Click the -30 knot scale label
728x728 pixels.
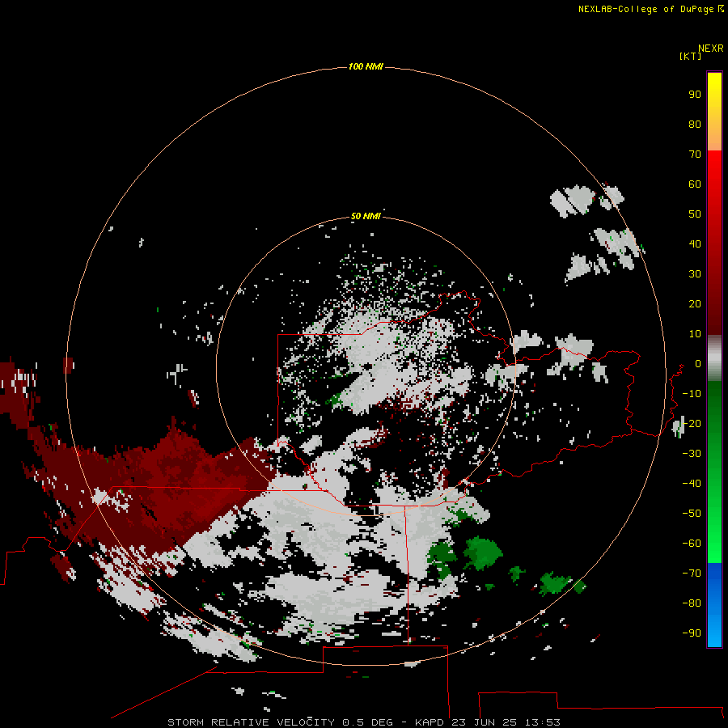(x=692, y=454)
